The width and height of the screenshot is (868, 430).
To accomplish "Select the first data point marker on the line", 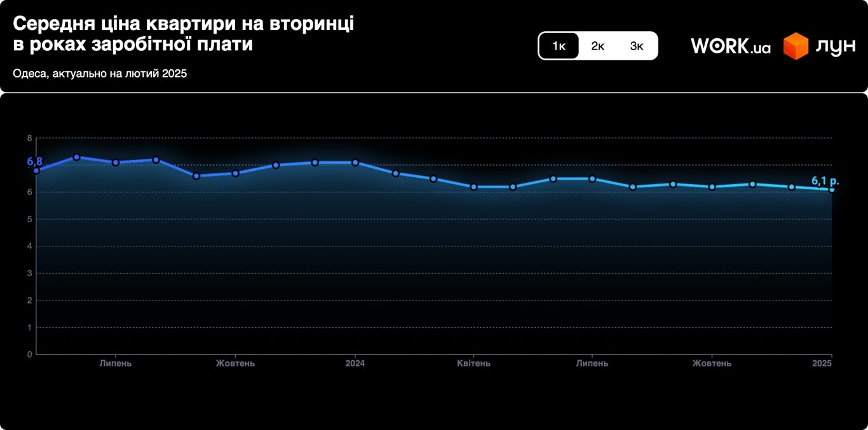I will click(36, 170).
